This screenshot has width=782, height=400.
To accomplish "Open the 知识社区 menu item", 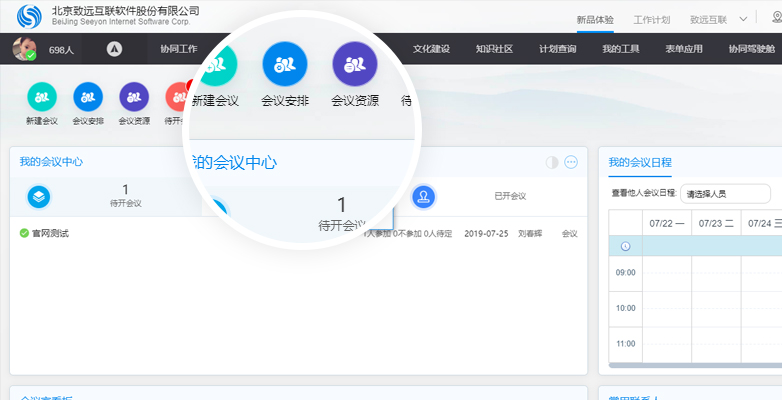I will [x=494, y=48].
